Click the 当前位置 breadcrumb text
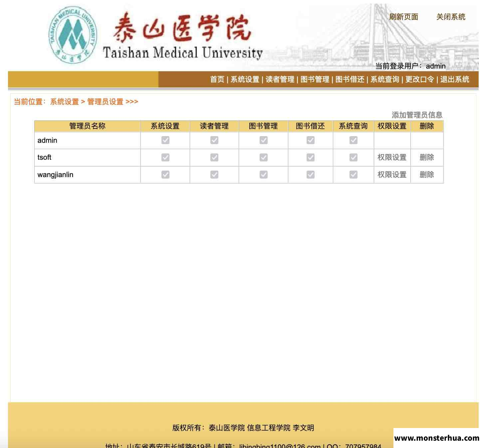Screen dimensions: 480x448 point(76,102)
